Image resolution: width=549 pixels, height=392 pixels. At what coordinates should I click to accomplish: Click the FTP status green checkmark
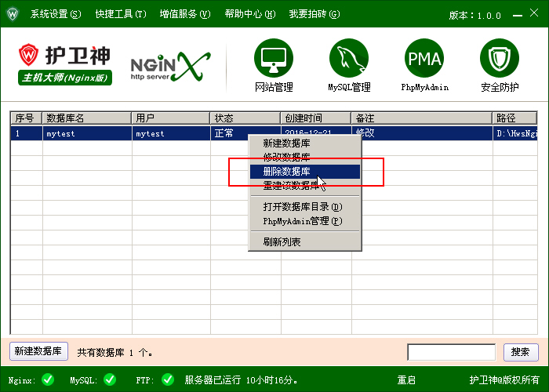tap(167, 380)
